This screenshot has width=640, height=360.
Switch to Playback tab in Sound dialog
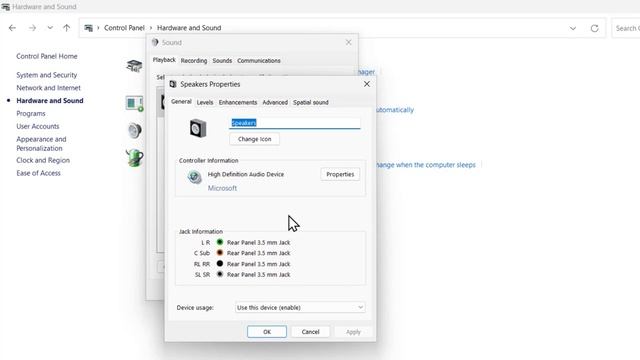tap(164, 60)
